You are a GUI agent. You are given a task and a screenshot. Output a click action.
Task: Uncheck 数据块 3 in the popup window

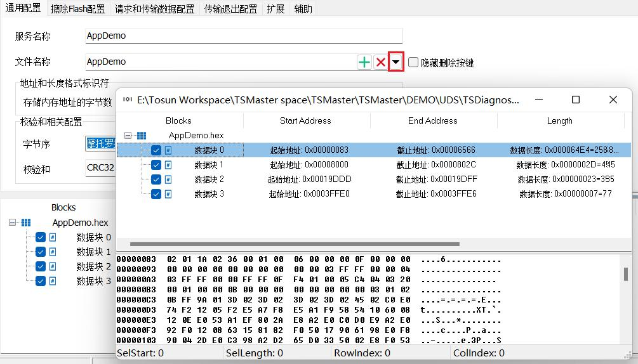[x=156, y=194]
